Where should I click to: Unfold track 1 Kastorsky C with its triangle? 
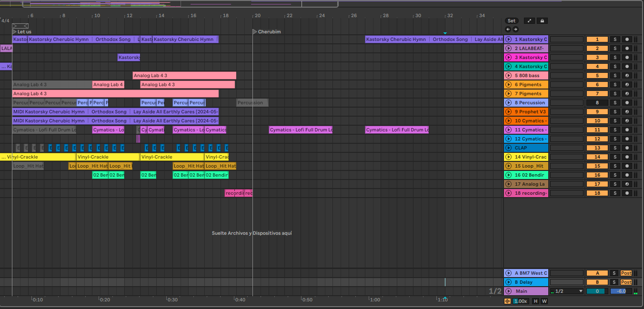click(508, 40)
